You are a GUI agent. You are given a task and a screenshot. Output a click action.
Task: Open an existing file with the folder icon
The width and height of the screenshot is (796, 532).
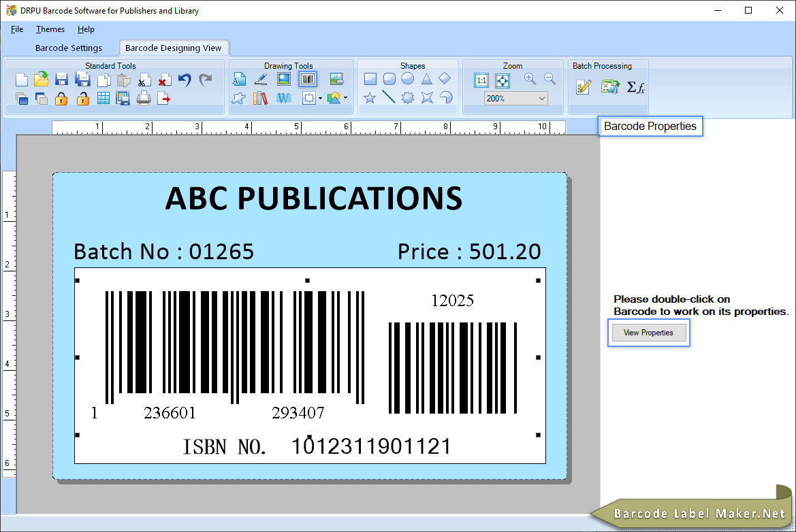pos(42,79)
